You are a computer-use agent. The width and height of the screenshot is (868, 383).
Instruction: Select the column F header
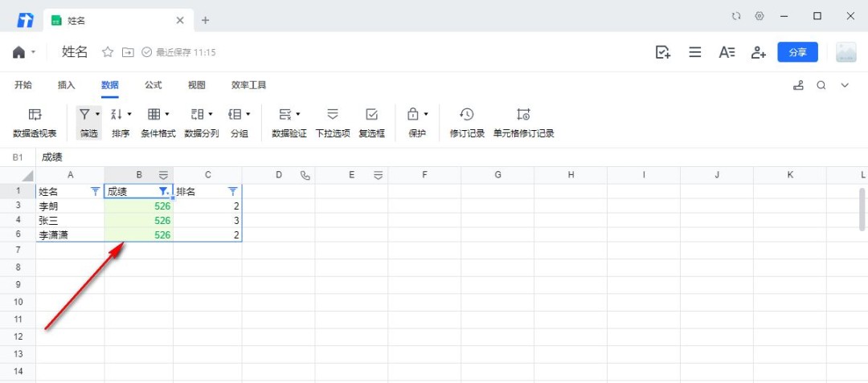(424, 175)
